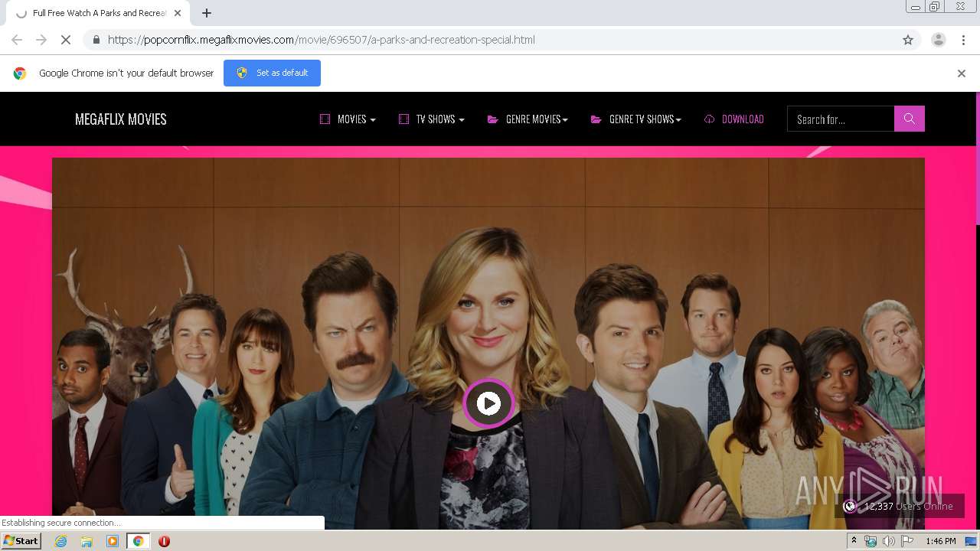Expand the TV SHOWS dropdown menu
980x551 pixels.
(x=432, y=119)
